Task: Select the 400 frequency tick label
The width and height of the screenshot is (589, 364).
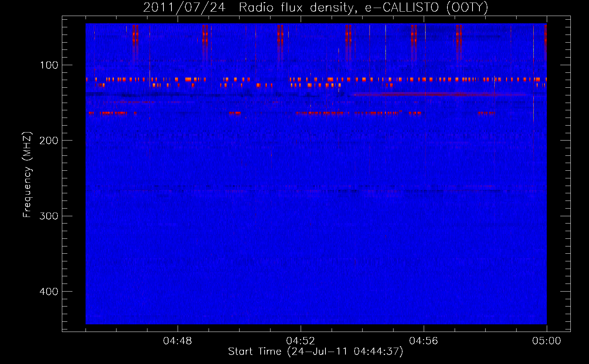Action: tap(49, 292)
